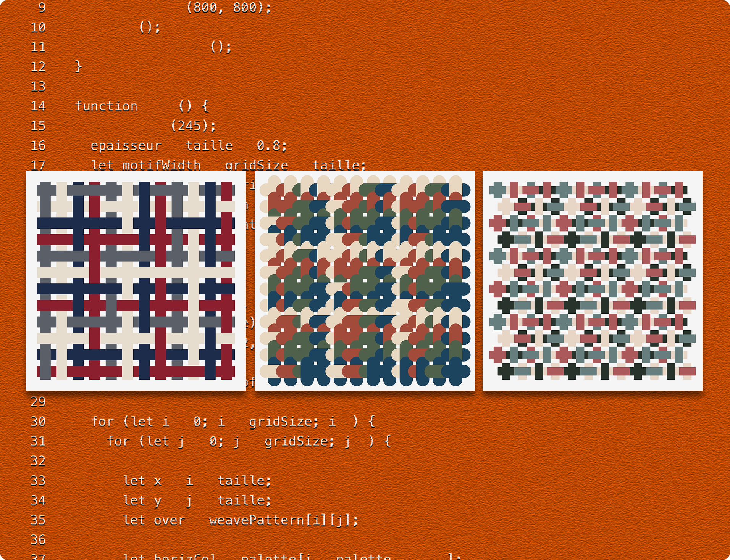Click "let x" declaration on line 33
730x560 pixels.
point(142,481)
